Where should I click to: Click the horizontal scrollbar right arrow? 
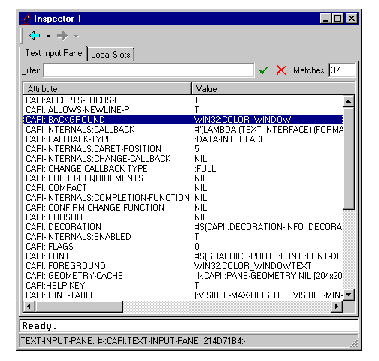coord(337,306)
